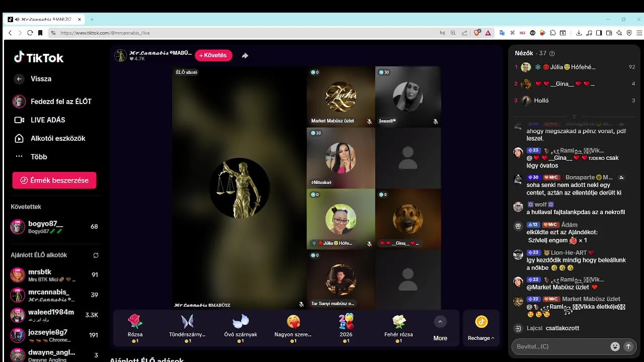Share the live stream via arrow icon
This screenshot has width=644, height=362.
245,55
